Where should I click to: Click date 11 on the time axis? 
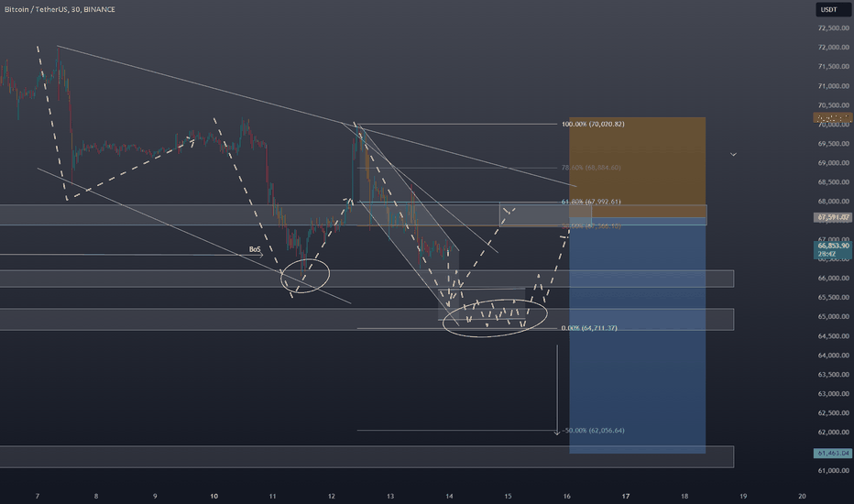point(272,497)
